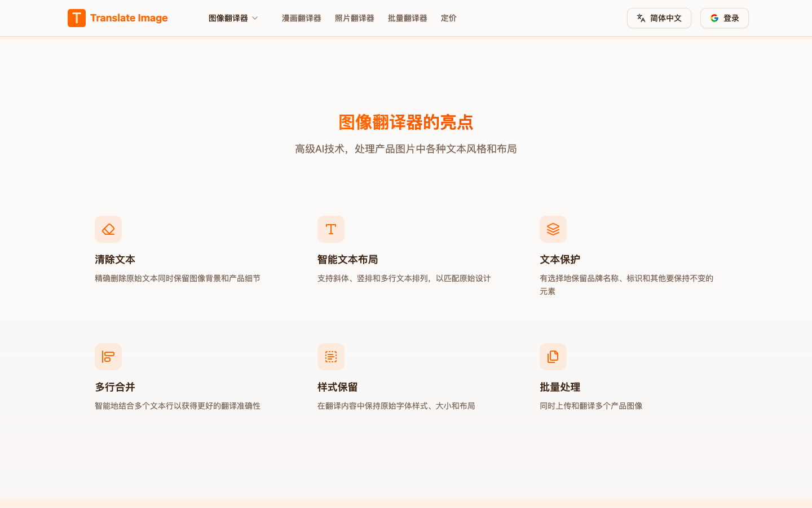Image resolution: width=812 pixels, height=508 pixels.
Task: Click the 智能文本布局 heading
Action: pyautogui.click(x=348, y=260)
